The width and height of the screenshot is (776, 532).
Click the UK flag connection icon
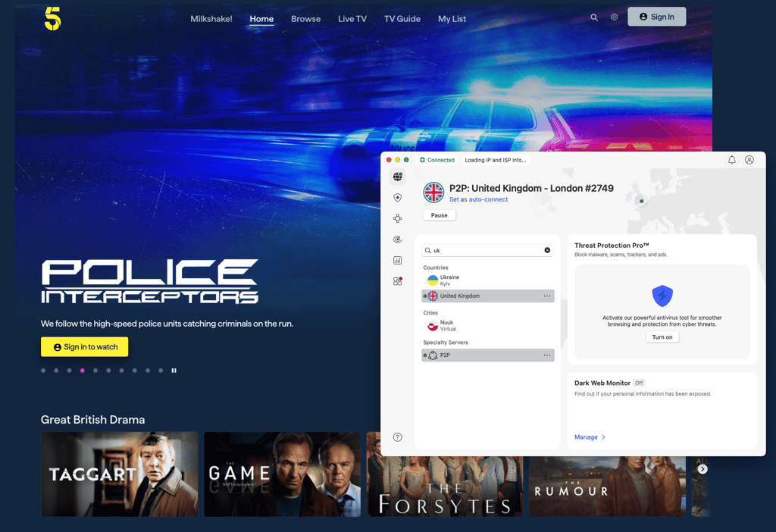[433, 192]
